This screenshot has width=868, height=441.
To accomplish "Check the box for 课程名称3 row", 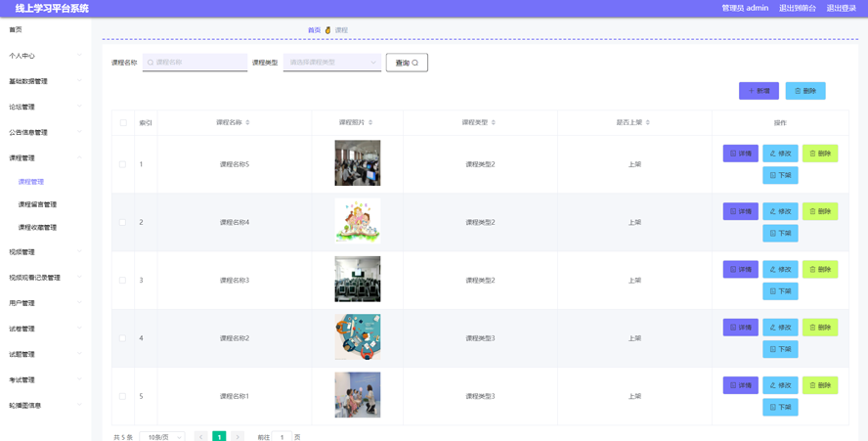I will (x=123, y=281).
